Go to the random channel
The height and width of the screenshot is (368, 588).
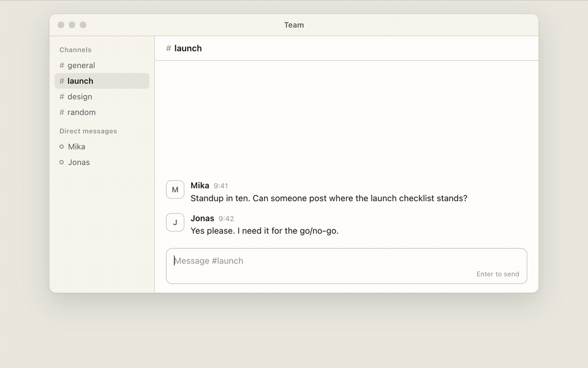click(x=102, y=112)
